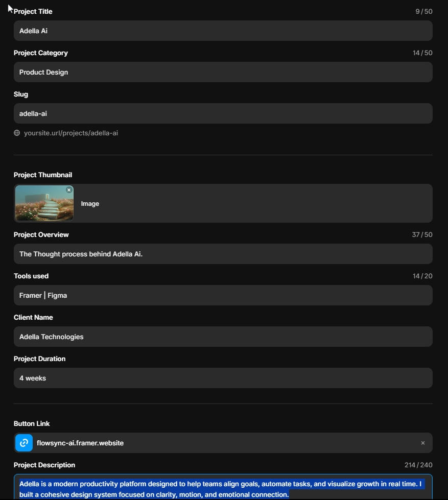448x500 pixels.
Task: Open the stone steps thumbnail image
Action: click(43, 204)
